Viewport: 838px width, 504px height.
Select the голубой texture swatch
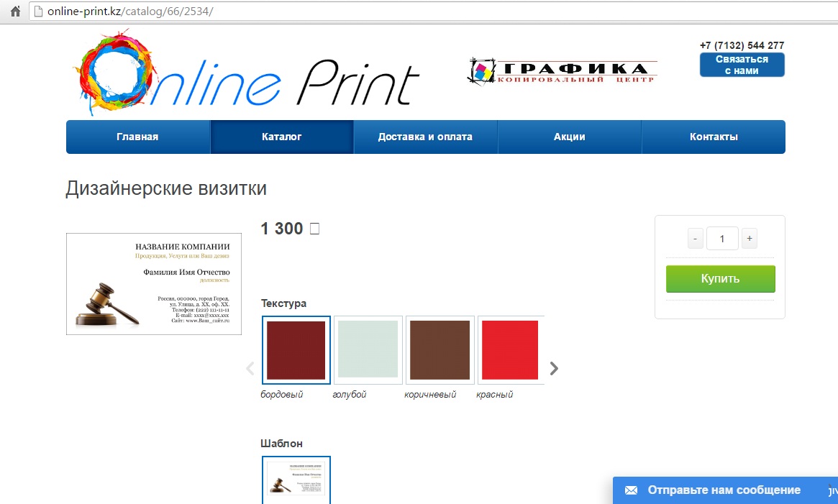pyautogui.click(x=368, y=350)
